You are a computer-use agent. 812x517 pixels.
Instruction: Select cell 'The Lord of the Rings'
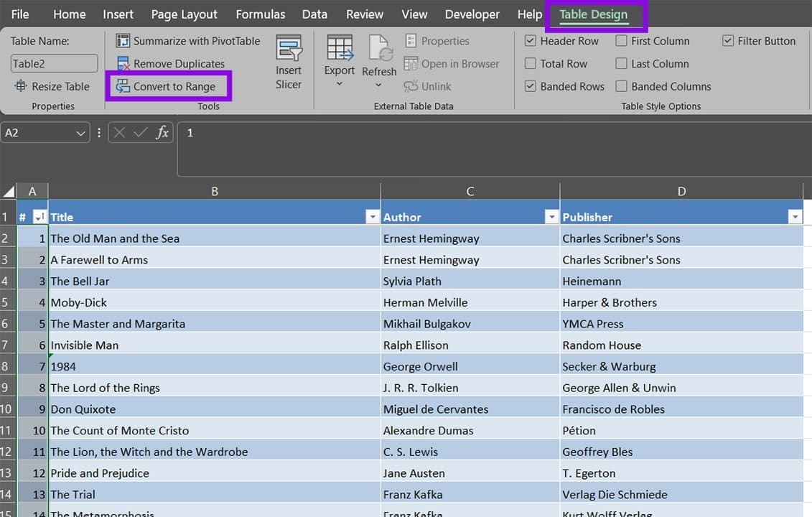click(215, 388)
